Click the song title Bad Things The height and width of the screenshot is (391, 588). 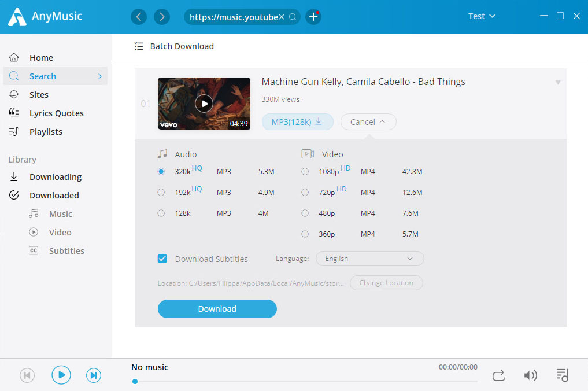click(363, 82)
